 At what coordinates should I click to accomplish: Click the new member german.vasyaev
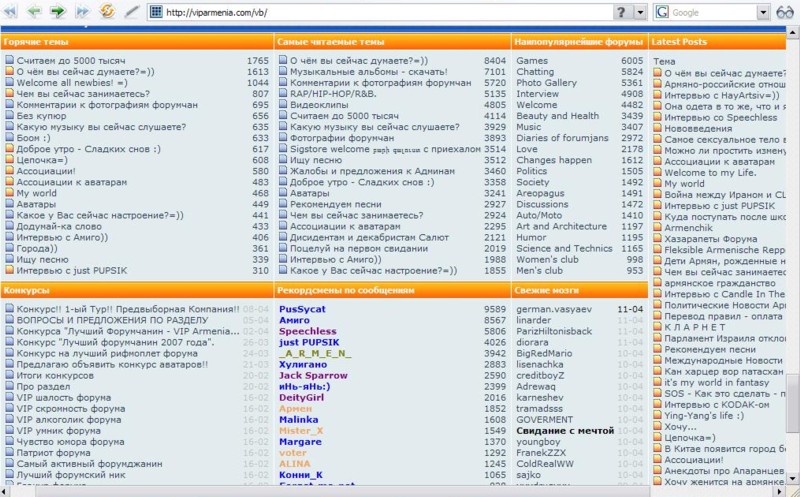(x=554, y=309)
